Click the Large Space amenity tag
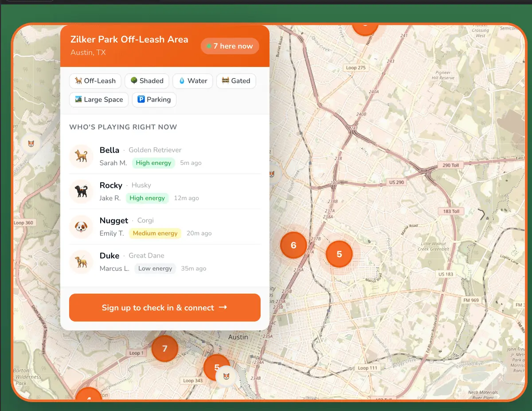Viewport: 532px width, 411px height. (99, 99)
